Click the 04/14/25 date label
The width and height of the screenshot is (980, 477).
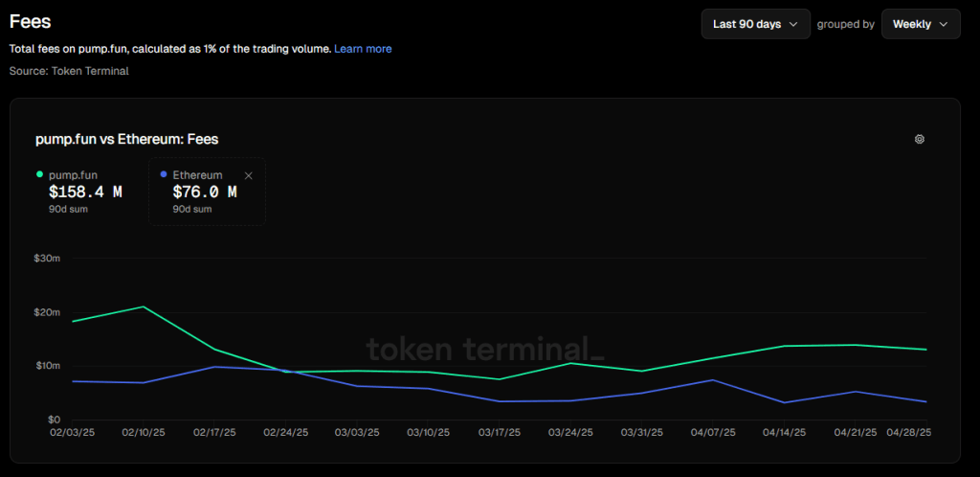[785, 432]
